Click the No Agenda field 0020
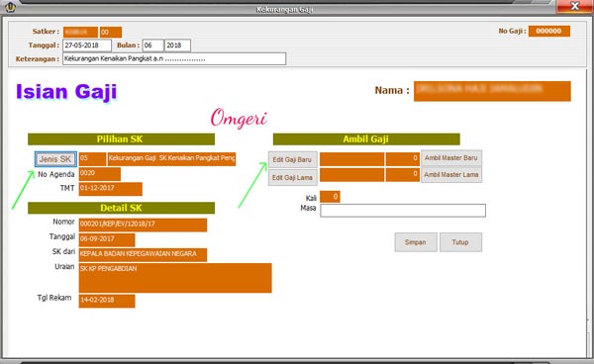This screenshot has height=364, width=594. point(100,174)
